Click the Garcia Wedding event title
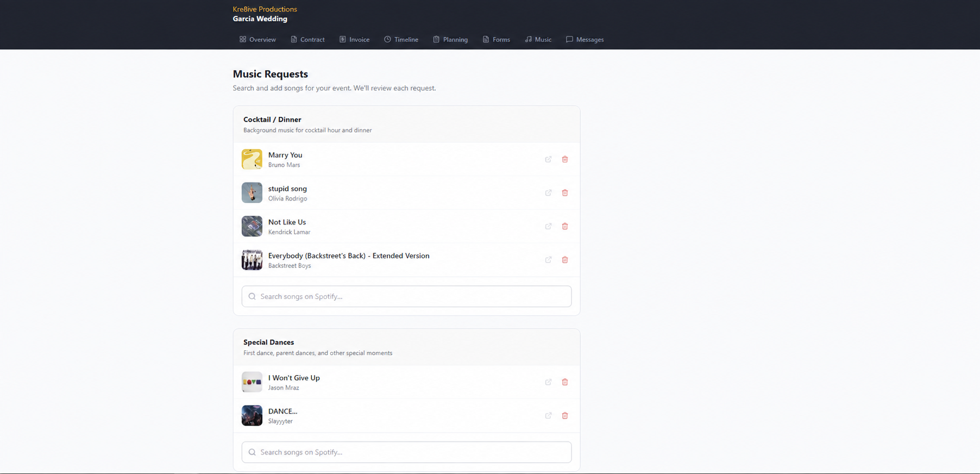This screenshot has height=474, width=980. click(260, 19)
